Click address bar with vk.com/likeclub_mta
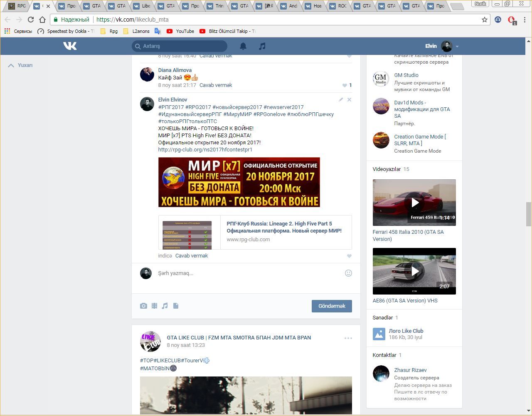This screenshot has height=416, width=532. [x=270, y=20]
